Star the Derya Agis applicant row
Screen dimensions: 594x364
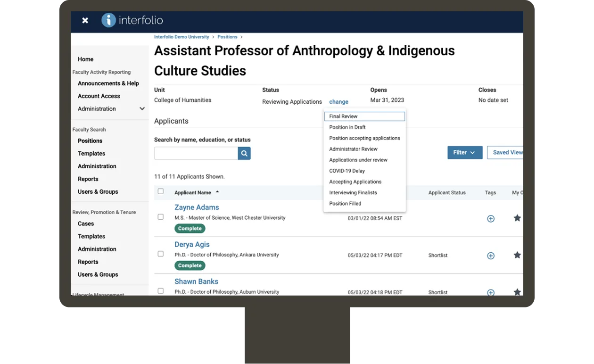517,255
